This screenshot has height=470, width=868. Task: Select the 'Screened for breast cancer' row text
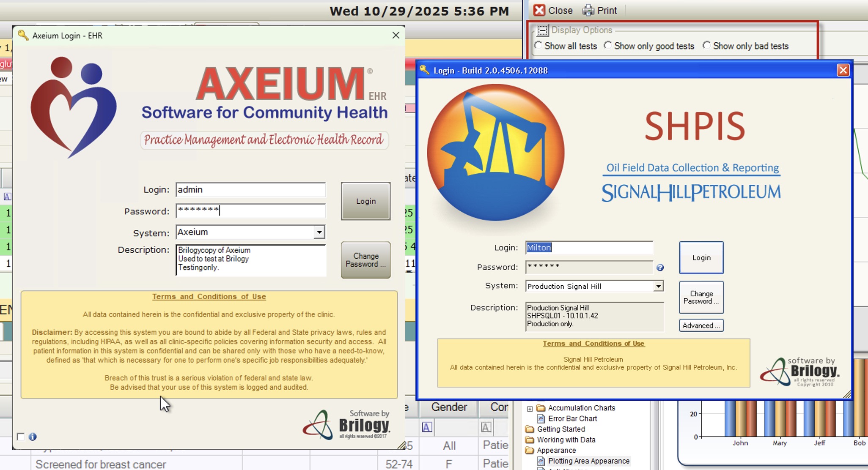coord(101,464)
